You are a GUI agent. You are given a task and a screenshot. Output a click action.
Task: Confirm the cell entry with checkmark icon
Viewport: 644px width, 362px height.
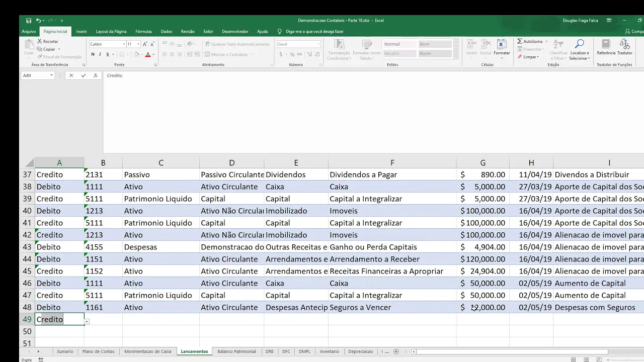pos(84,75)
